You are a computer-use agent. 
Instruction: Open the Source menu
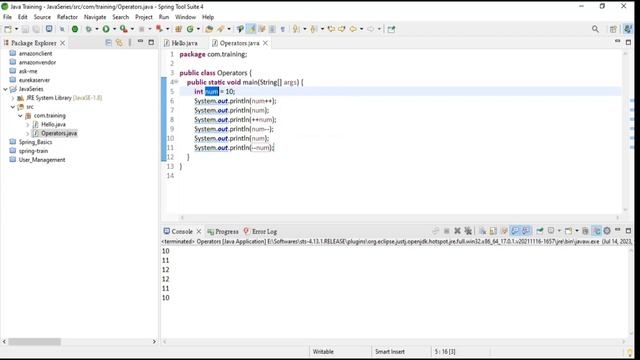pyautogui.click(x=42, y=17)
